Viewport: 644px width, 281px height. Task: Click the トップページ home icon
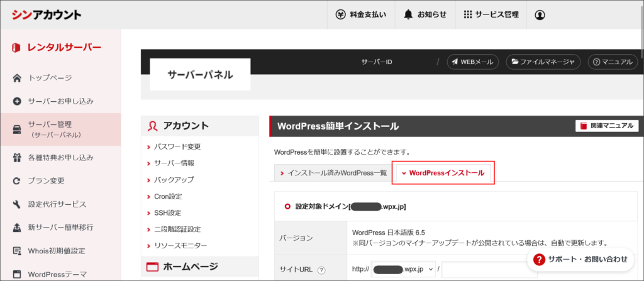17,78
